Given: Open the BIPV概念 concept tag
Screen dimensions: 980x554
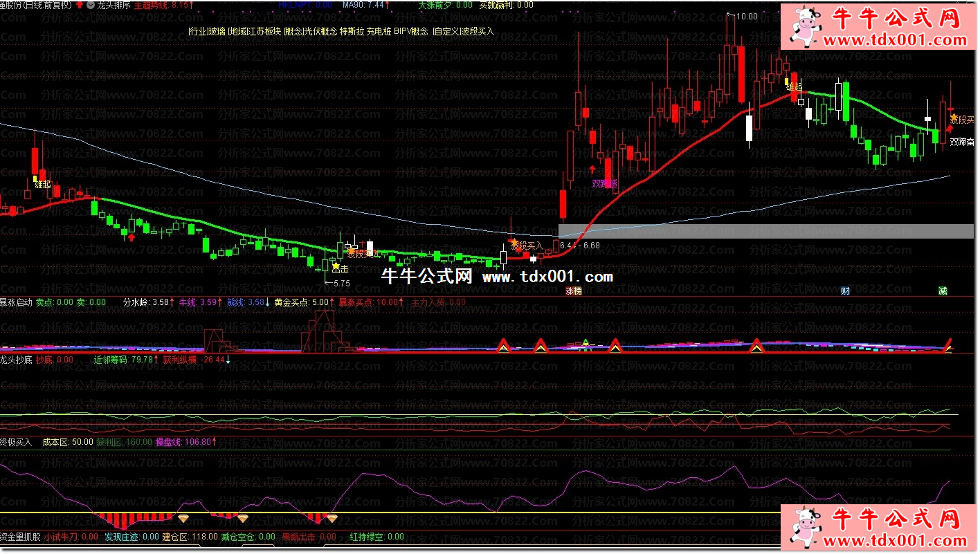Looking at the screenshot, I should (x=411, y=31).
